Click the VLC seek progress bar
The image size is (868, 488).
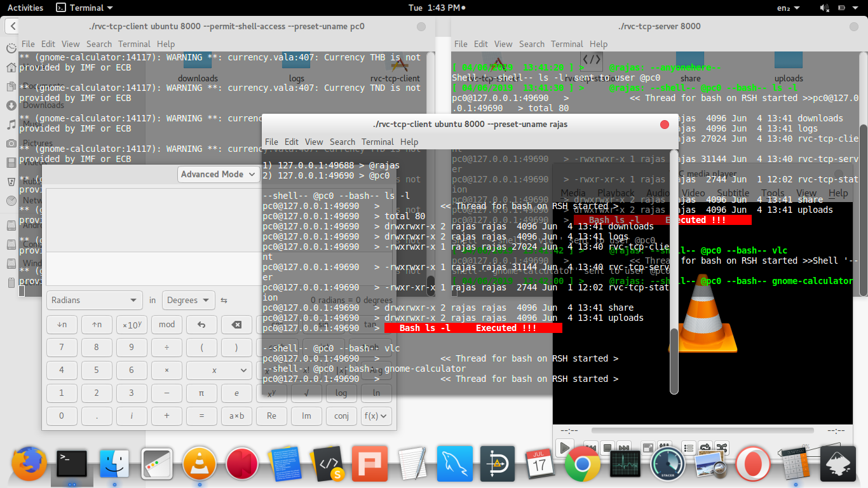[x=702, y=431]
